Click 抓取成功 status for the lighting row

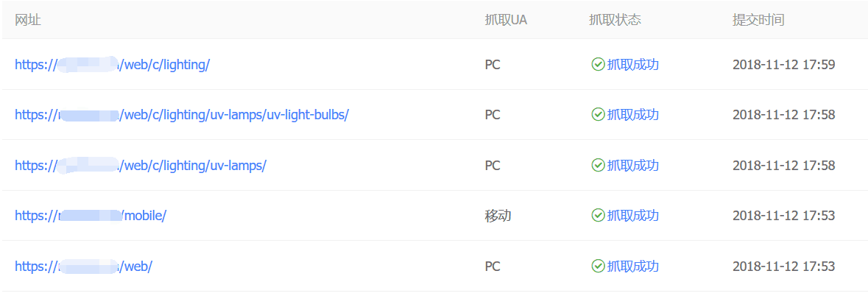point(632,65)
